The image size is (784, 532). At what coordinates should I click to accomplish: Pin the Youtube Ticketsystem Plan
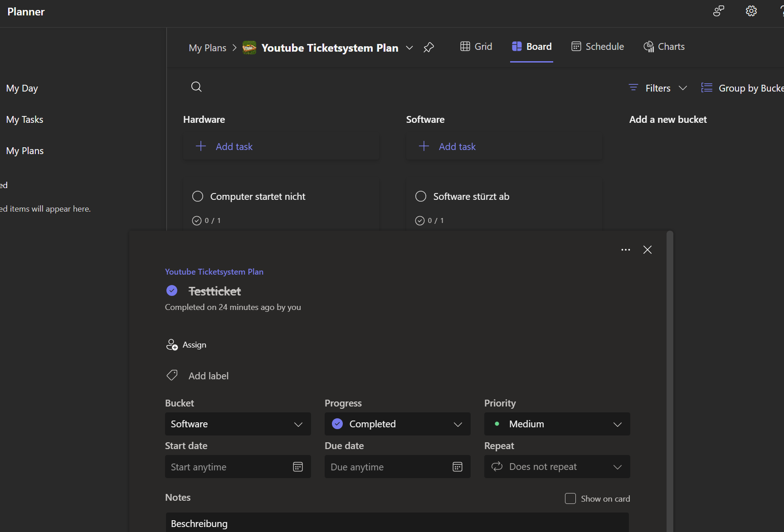tap(429, 48)
